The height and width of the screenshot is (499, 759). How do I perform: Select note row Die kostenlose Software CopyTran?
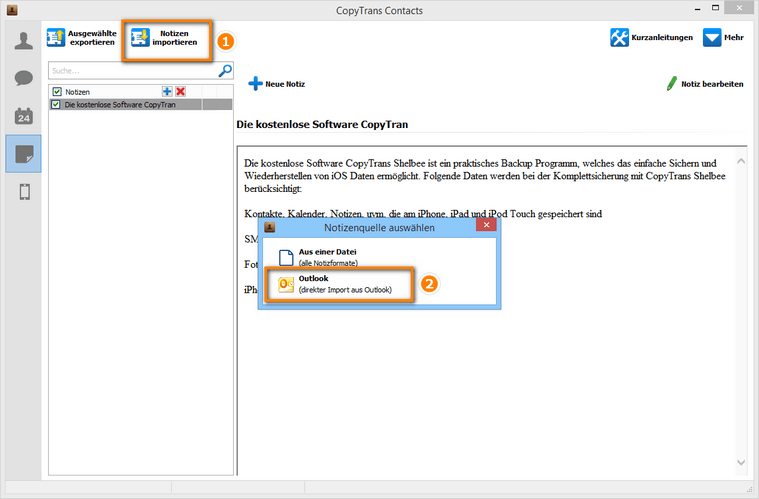141,105
